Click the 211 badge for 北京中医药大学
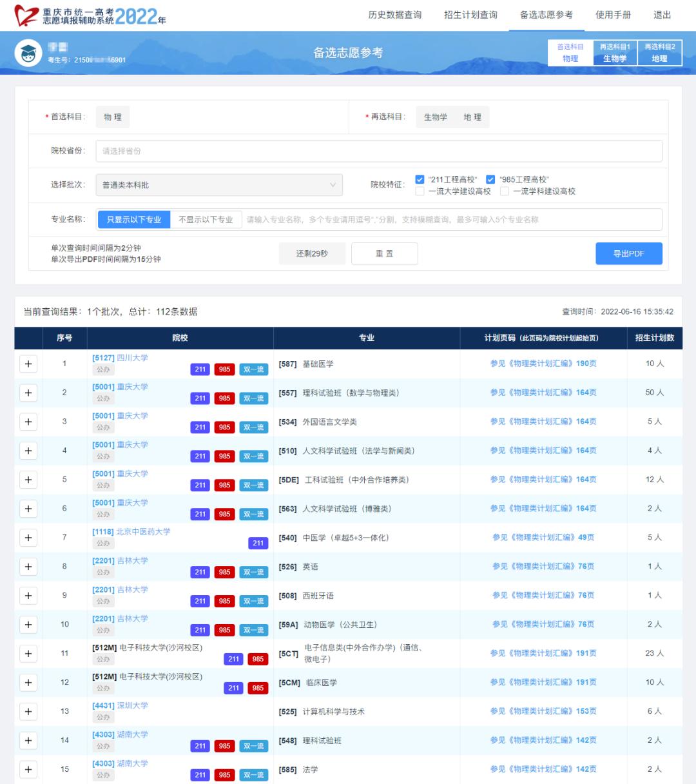Image resolution: width=696 pixels, height=784 pixels. tap(258, 544)
